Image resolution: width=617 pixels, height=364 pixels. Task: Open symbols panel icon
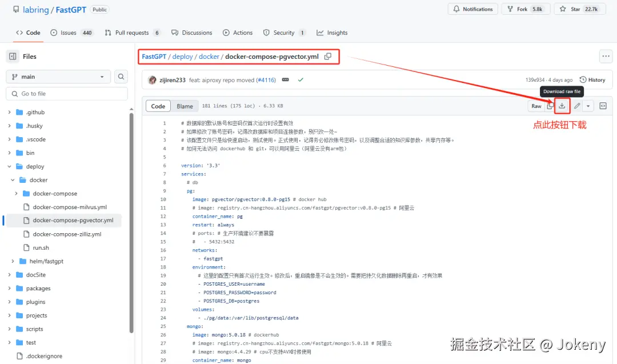[603, 106]
